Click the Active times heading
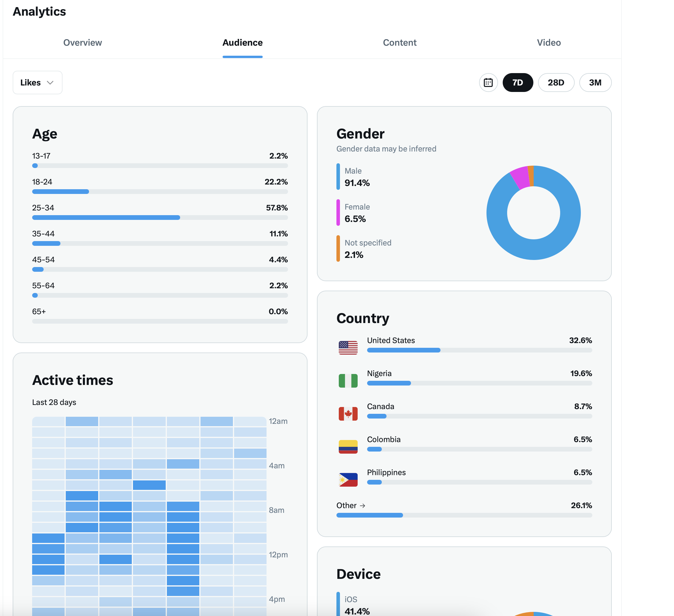This screenshot has width=674, height=616. click(73, 380)
